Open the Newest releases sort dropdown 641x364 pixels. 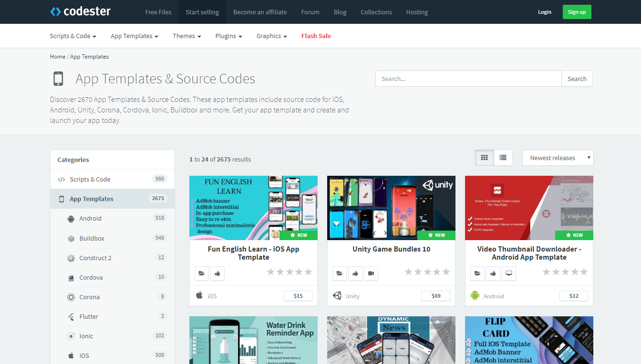click(558, 158)
